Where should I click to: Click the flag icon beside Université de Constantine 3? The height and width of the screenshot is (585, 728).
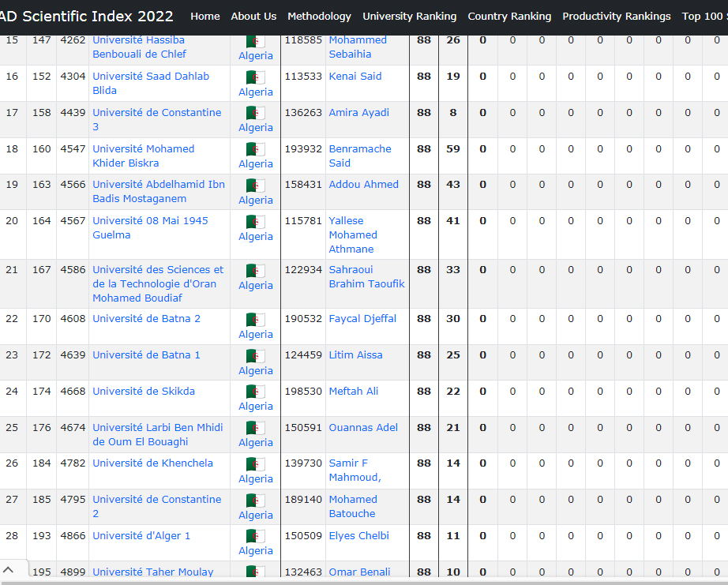coord(255,113)
